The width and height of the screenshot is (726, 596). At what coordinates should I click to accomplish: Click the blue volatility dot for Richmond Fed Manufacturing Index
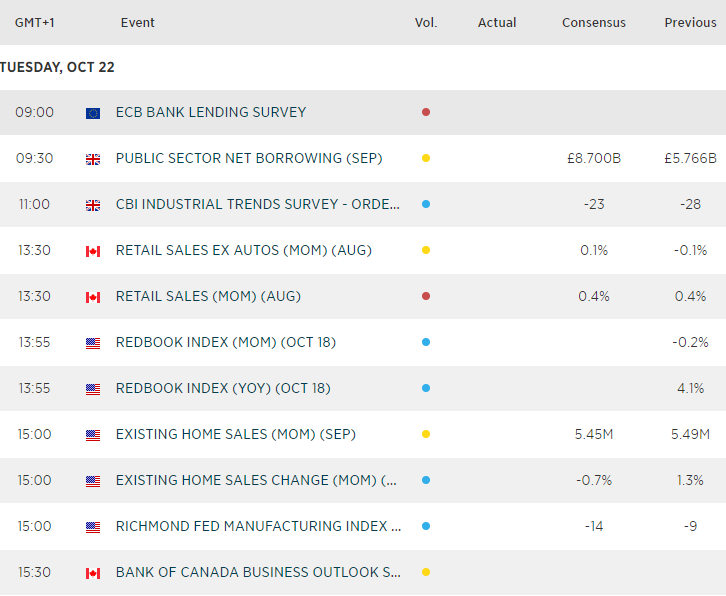(426, 526)
